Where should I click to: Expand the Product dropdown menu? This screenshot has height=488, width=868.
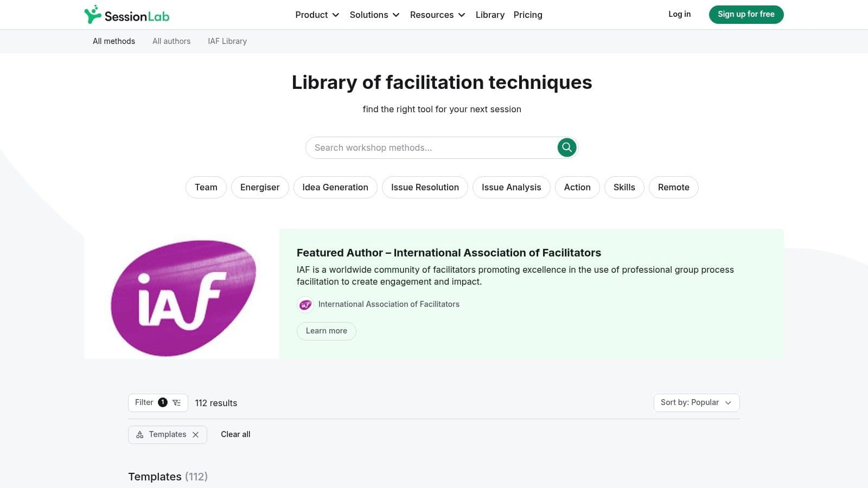pyautogui.click(x=317, y=15)
